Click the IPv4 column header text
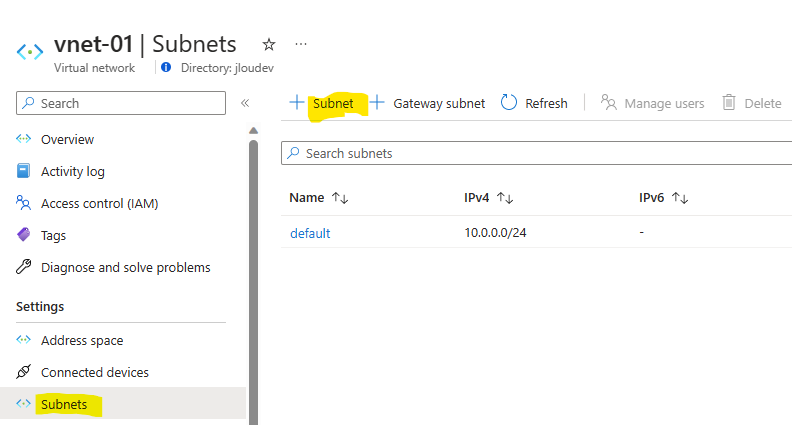The image size is (792, 425). point(476,198)
